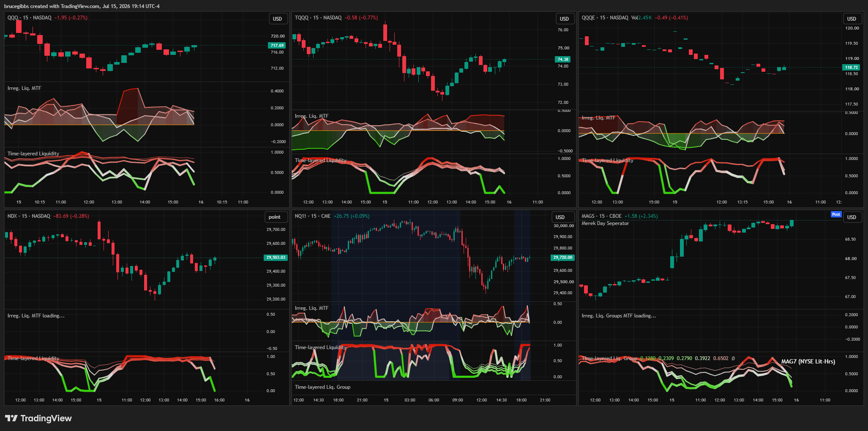
Task: Select the QQQE · 15 · NASDAQ symbol title
Action: click(x=605, y=18)
